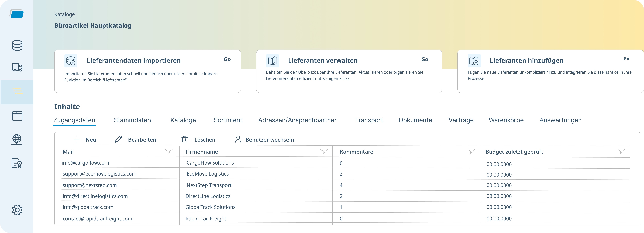Select the highlighted list icon in sidebar
The width and height of the screenshot is (644, 233).
[18, 91]
